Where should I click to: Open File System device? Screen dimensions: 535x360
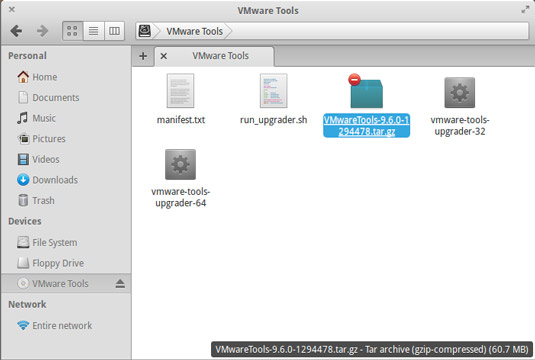[x=66, y=243]
